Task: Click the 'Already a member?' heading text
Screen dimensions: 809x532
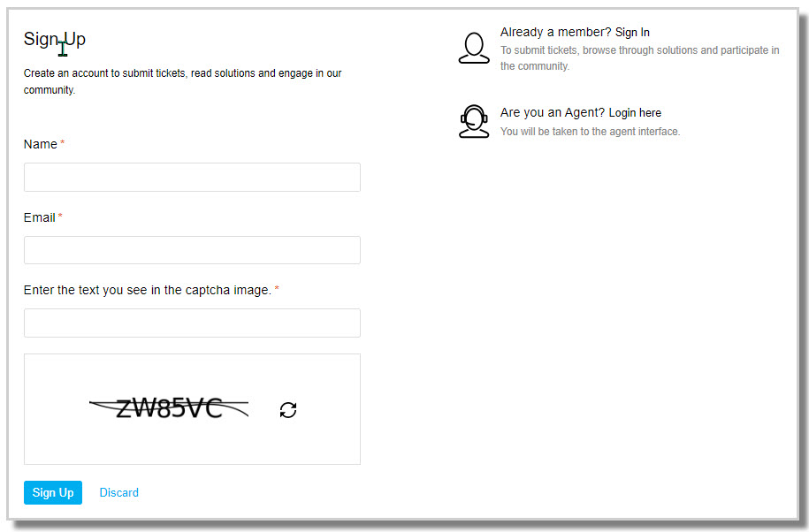Action: [555, 33]
